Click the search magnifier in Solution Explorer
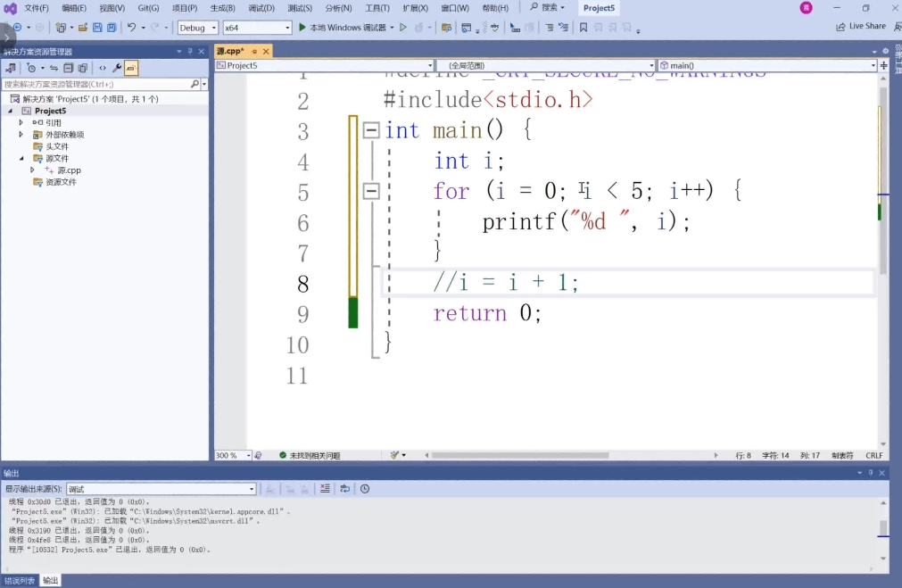The image size is (902, 588). (x=194, y=84)
